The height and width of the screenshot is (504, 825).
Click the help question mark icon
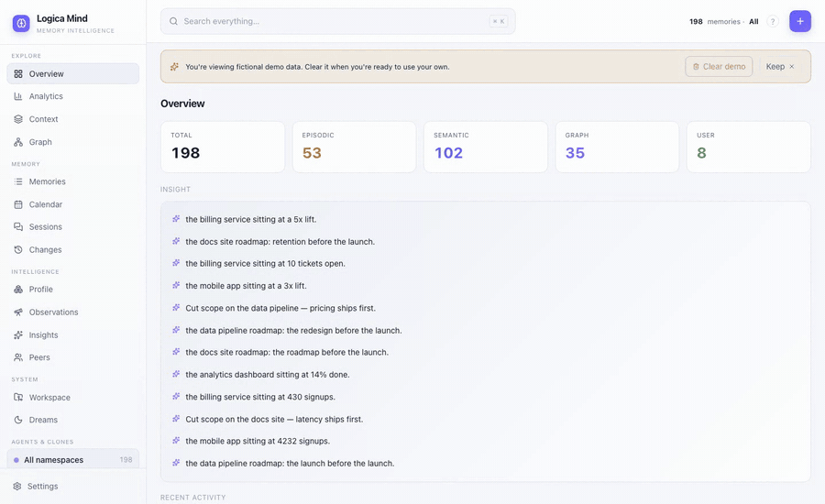click(x=773, y=22)
